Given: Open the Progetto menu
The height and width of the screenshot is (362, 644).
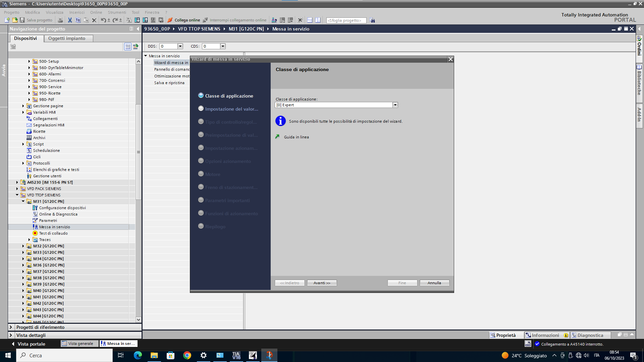Looking at the screenshot, I should point(12,12).
